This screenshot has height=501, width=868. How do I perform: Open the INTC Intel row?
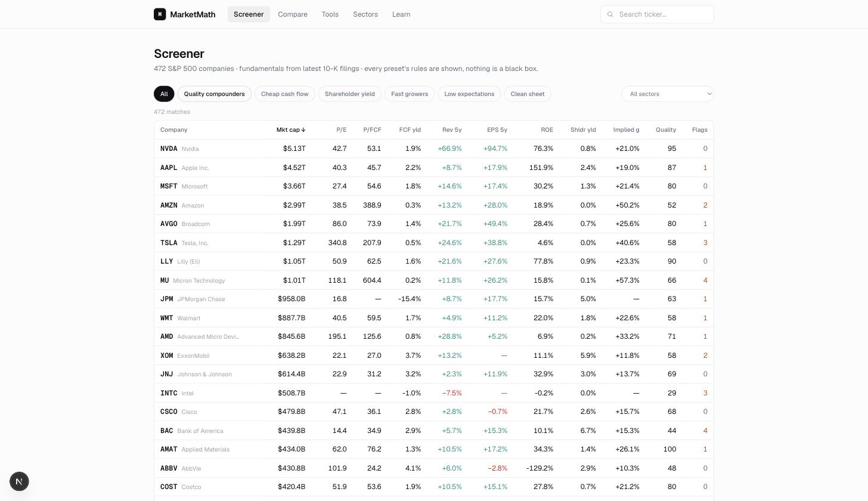click(433, 393)
